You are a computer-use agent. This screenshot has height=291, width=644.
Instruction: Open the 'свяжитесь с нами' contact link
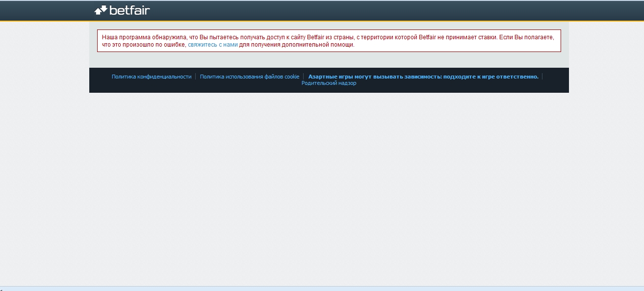212,45
